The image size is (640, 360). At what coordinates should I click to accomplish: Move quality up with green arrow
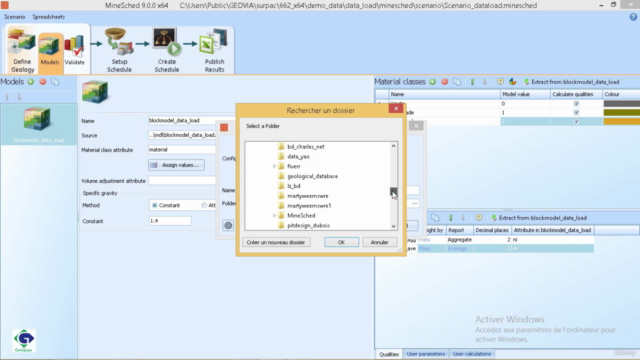pos(451,218)
